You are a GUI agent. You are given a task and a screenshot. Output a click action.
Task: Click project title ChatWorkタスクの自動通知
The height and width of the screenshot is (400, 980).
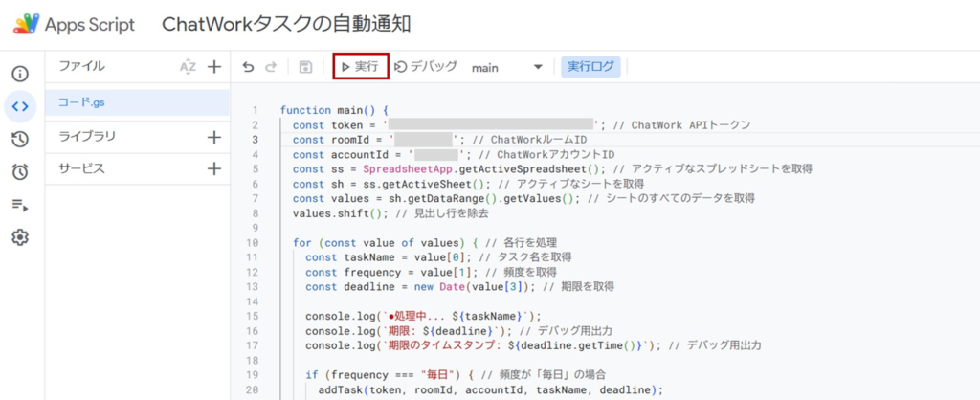click(286, 24)
